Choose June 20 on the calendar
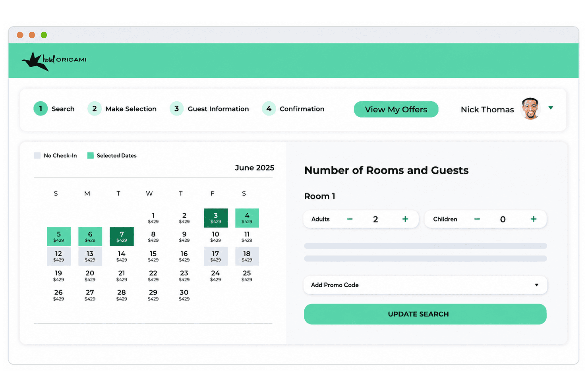The width and height of the screenshot is (588, 392). coord(90,276)
